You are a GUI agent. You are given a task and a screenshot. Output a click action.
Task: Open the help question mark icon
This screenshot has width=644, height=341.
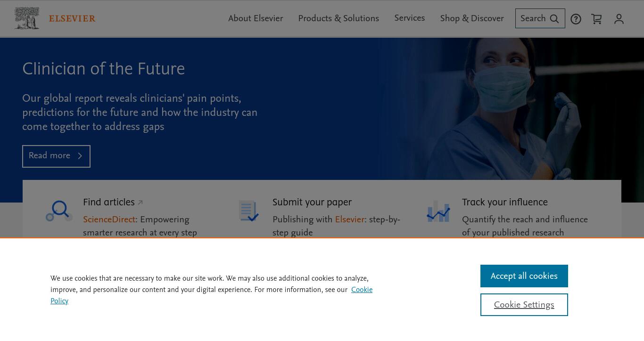pyautogui.click(x=576, y=19)
